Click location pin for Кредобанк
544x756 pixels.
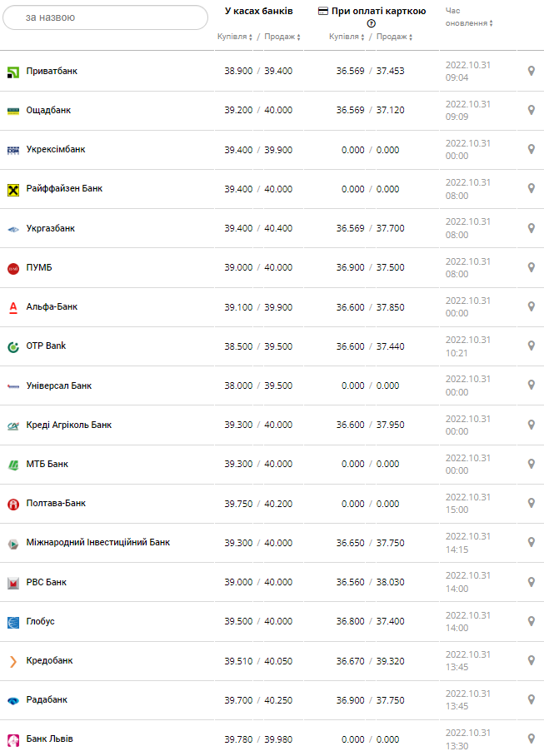point(531,660)
